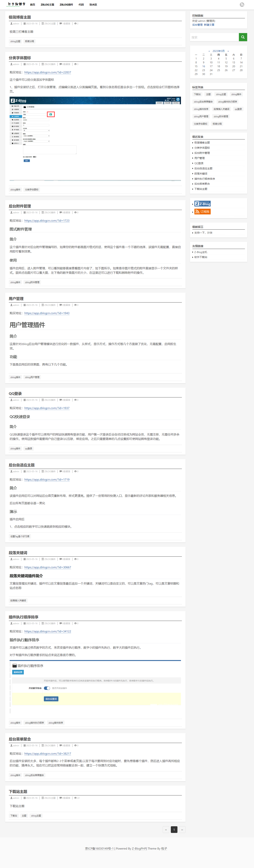The width and height of the screenshot is (254, 868).
Task: Click purchase link with id=1937
Action: tap(47, 408)
